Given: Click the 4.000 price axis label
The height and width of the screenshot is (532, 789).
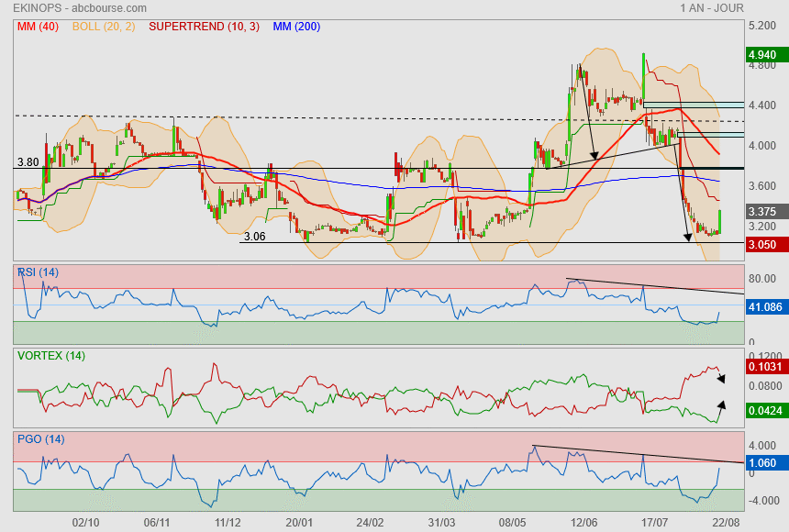Looking at the screenshot, I should [762, 146].
